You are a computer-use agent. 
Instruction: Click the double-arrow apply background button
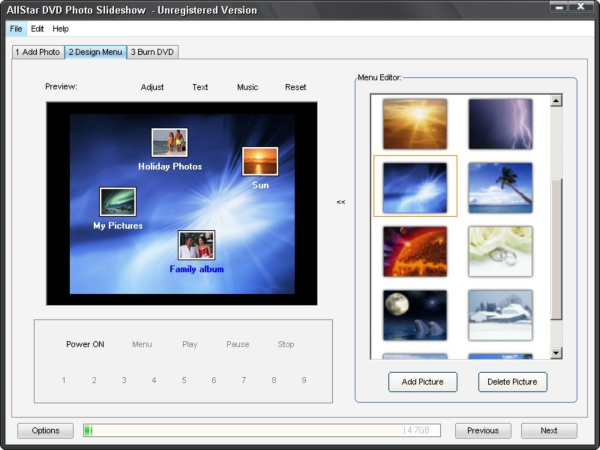coord(341,202)
